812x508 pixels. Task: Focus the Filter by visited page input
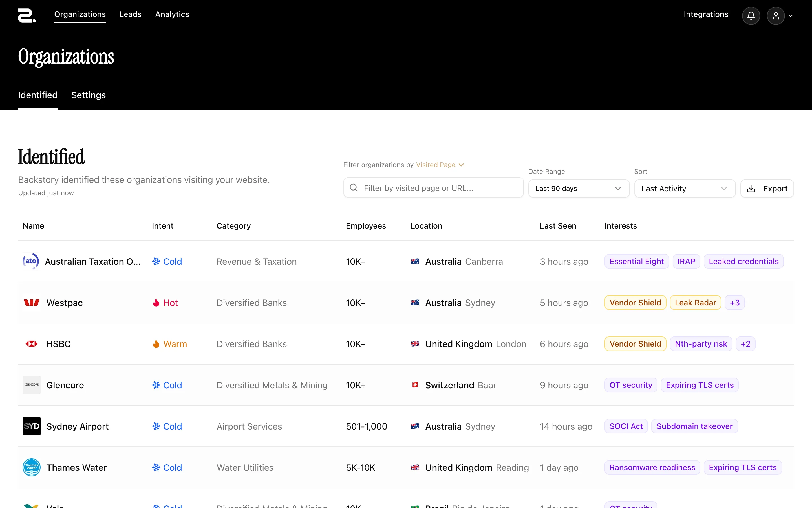tap(433, 187)
